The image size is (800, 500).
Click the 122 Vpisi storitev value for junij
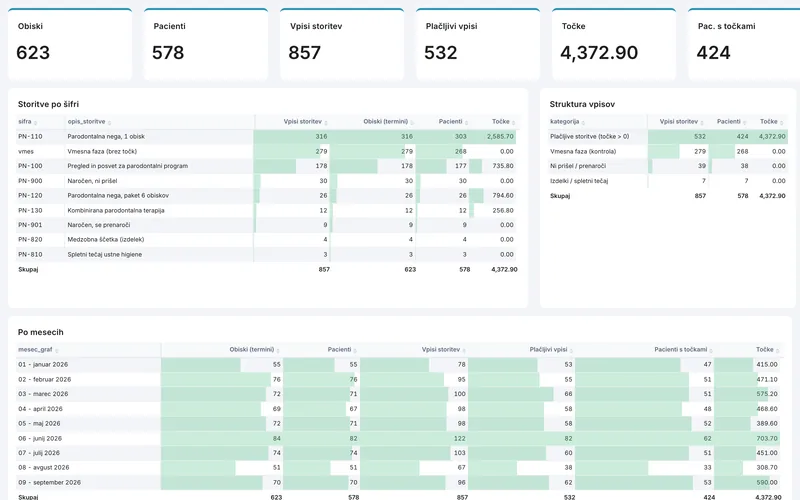459,439
